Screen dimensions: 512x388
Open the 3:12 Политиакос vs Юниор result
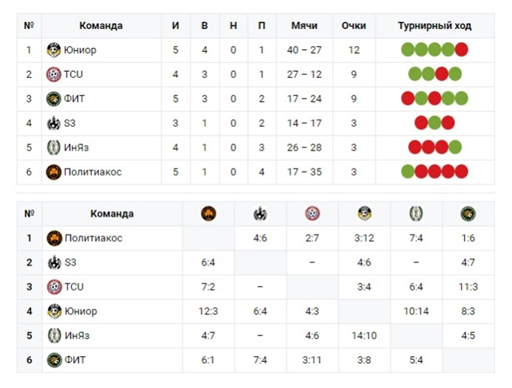pyautogui.click(x=364, y=238)
